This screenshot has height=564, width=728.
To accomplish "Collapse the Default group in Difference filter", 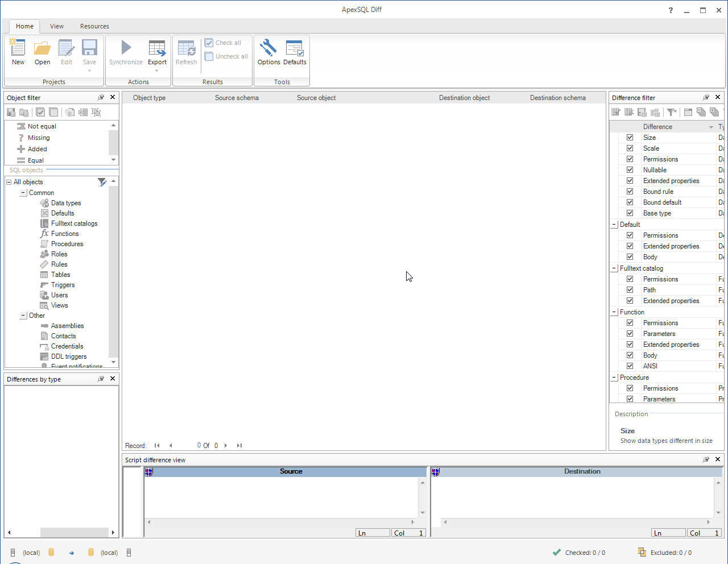I will 614,225.
